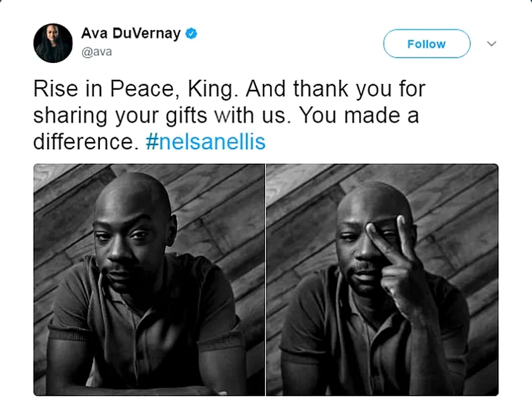Click the verified checkmark next to DuVernay
The image size is (532, 402).
[x=191, y=34]
